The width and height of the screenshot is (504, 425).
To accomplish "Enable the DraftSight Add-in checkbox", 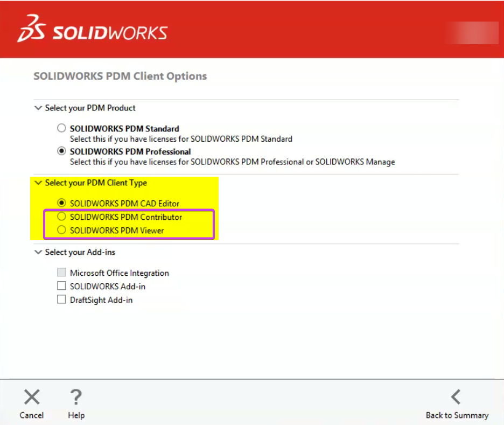I will pos(61,299).
